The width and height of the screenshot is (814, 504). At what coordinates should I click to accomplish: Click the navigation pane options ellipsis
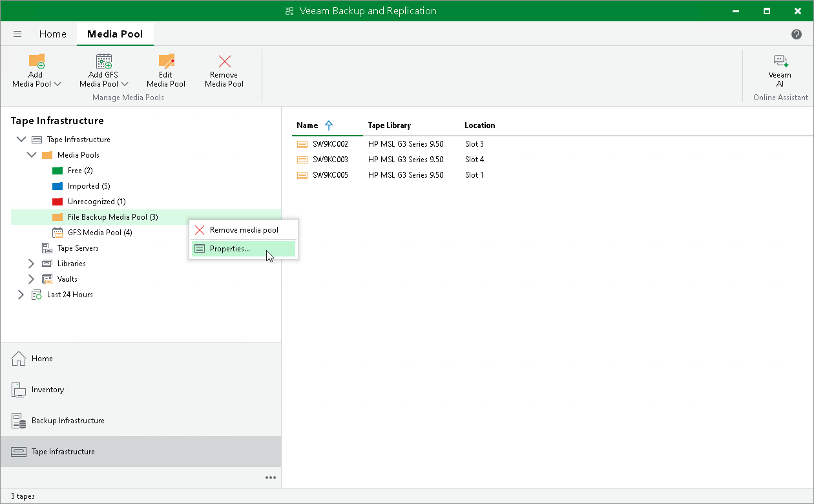coord(271,478)
